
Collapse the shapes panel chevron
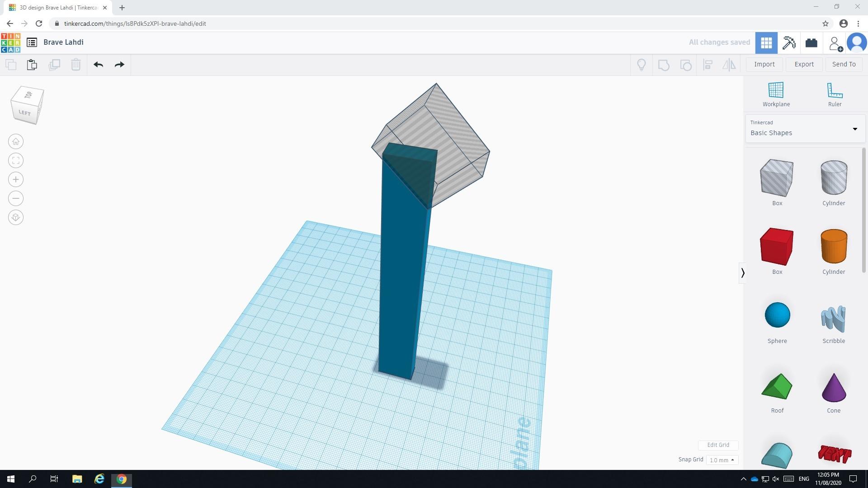[x=742, y=273]
